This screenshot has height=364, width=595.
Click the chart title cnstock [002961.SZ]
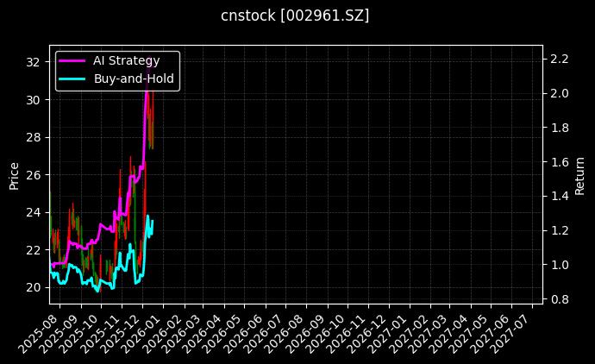(296, 16)
